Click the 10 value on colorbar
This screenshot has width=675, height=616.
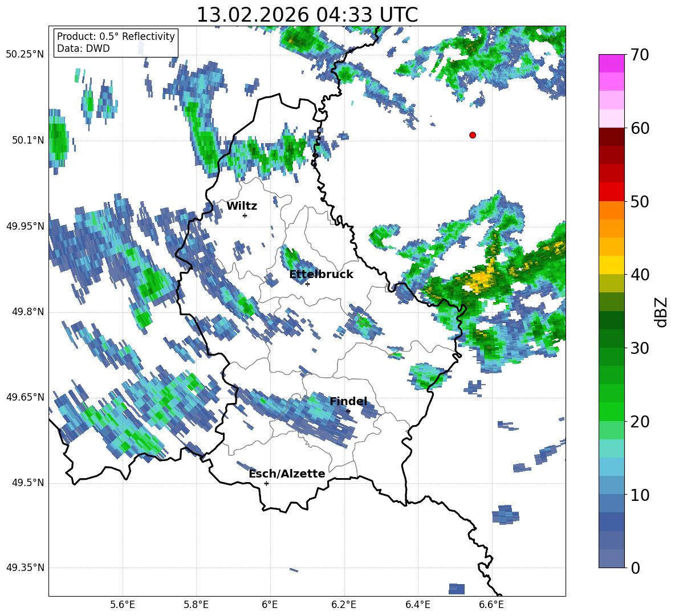[x=640, y=495]
